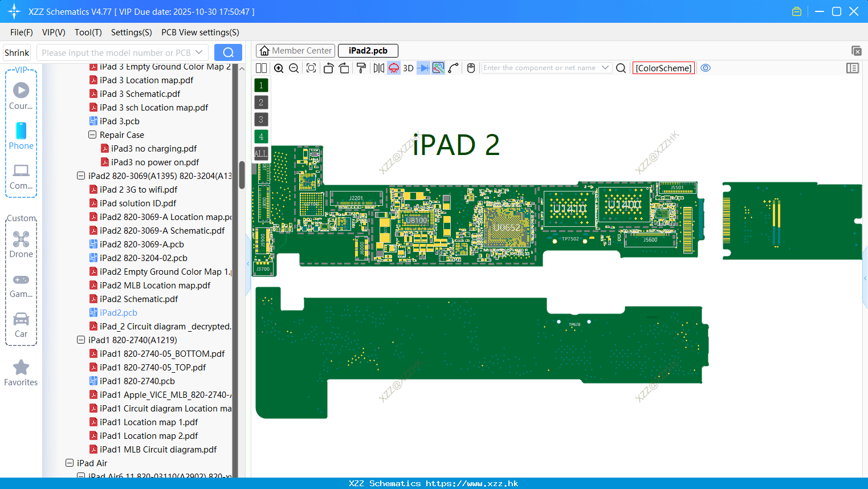Screen dimensions: 868x489
Task: Zoom out of the PCB view
Action: [x=294, y=68]
